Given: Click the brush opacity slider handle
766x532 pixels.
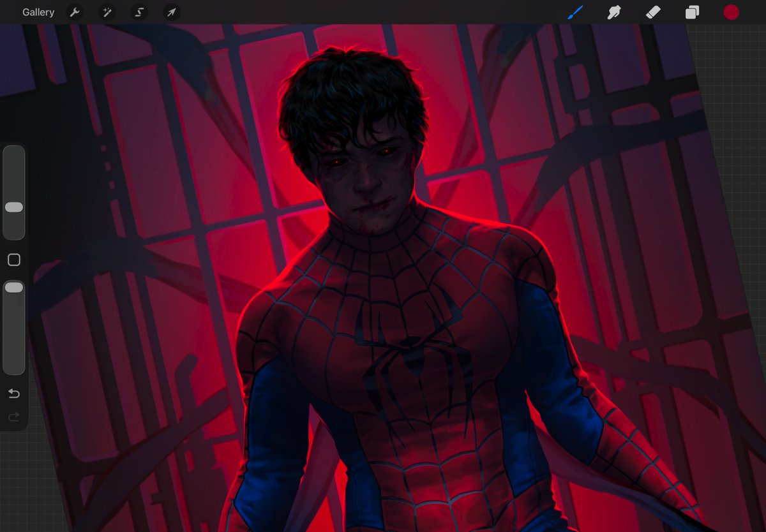Looking at the screenshot, I should 14,288.
